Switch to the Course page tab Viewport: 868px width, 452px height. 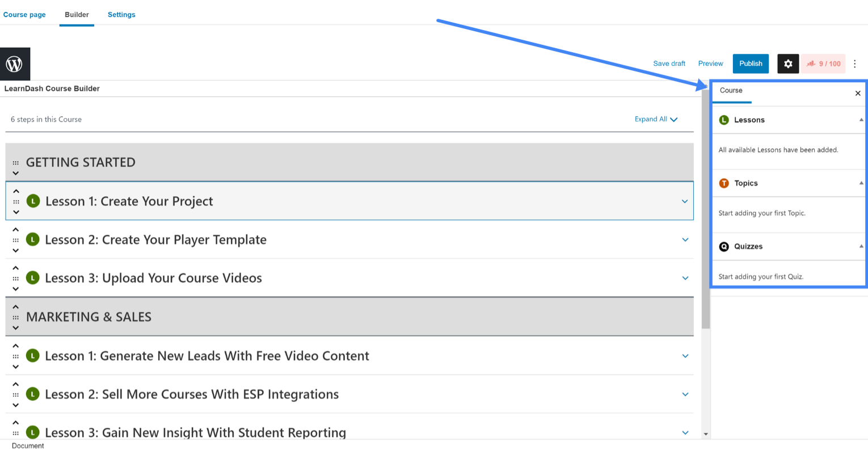24,15
